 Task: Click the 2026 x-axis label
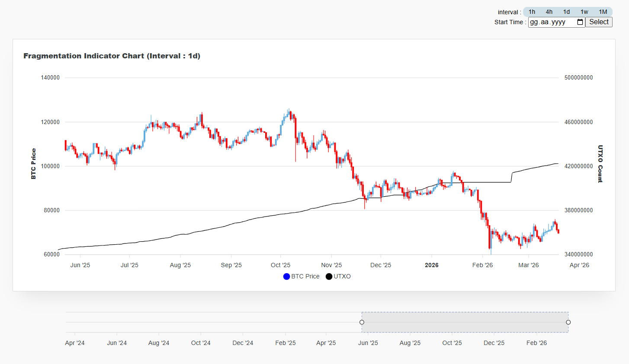pyautogui.click(x=432, y=265)
